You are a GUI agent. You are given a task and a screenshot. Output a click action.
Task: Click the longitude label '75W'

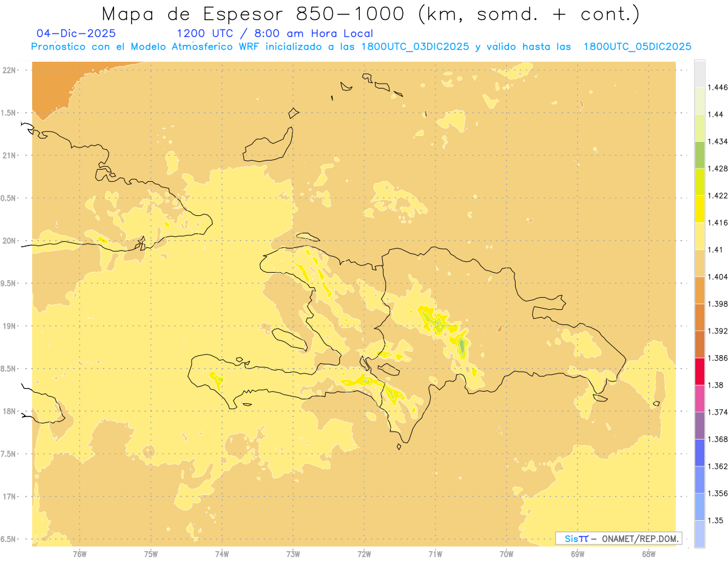[x=150, y=554]
